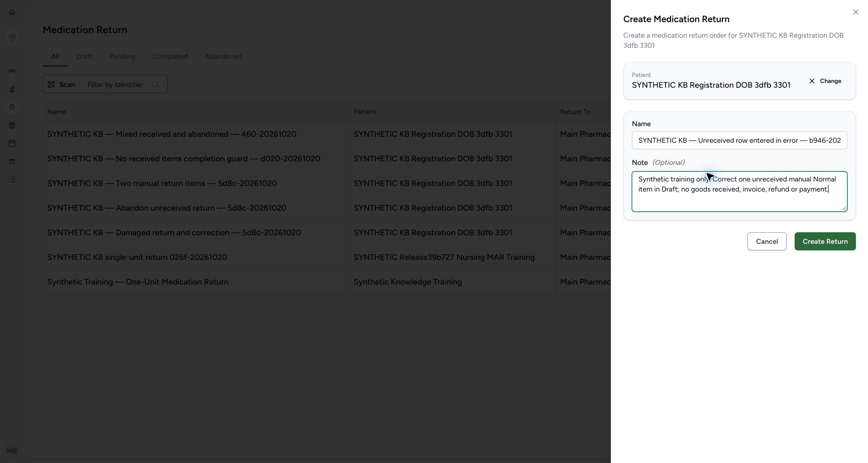Open the calendar icon in sidebar
The width and height of the screenshot is (868, 463).
(x=12, y=143)
